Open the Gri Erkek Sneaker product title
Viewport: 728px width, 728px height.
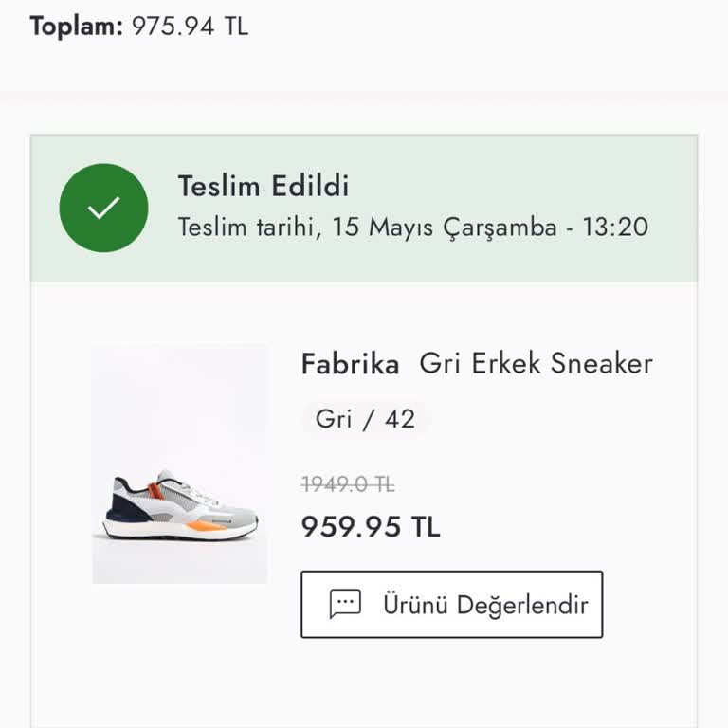[x=536, y=363]
